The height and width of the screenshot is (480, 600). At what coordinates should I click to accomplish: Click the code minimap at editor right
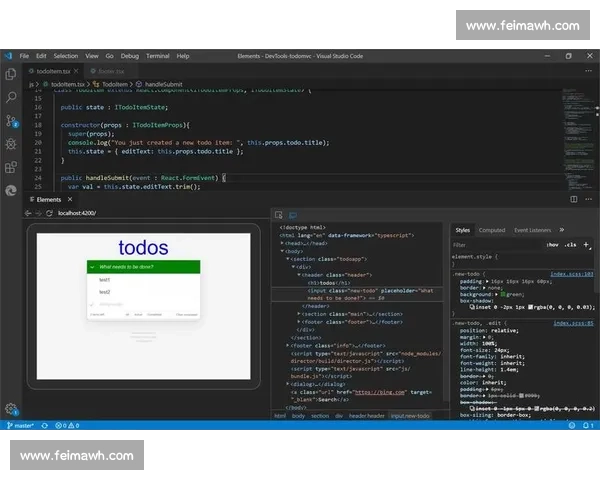pyautogui.click(x=579, y=139)
